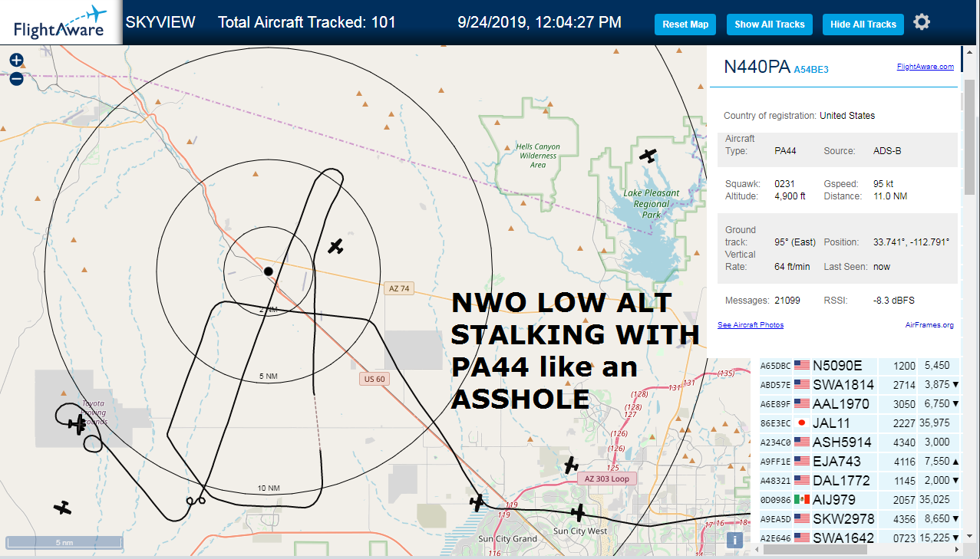Click Hide All Tracks button

click(x=863, y=25)
